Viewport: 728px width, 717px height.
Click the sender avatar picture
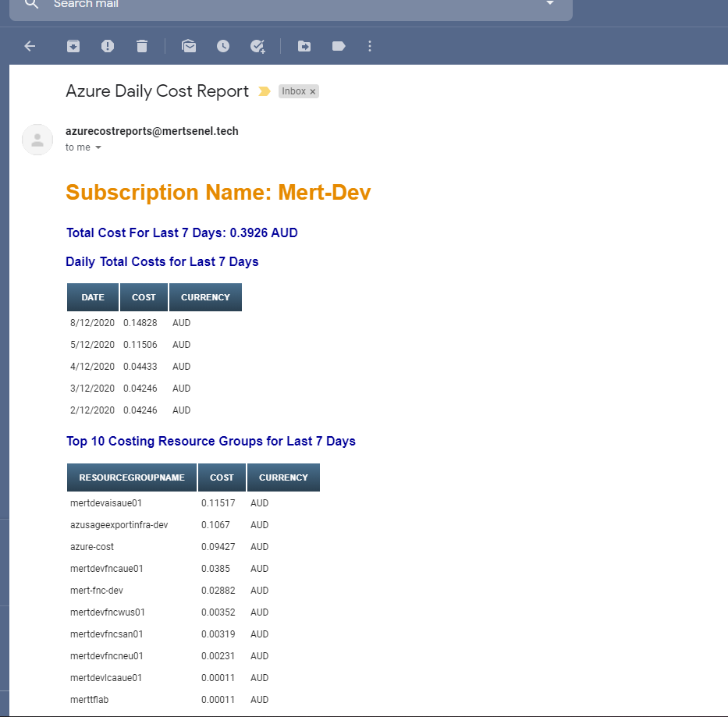[37, 140]
